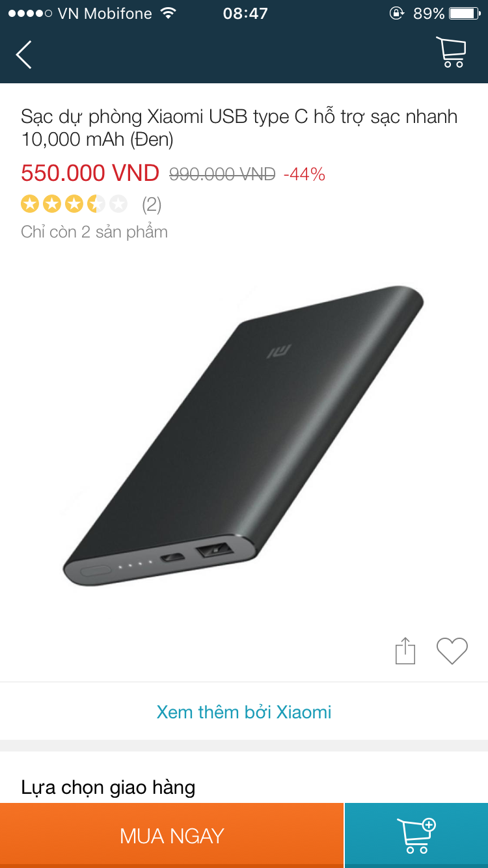488x868 pixels.
Task: Tap the 550.000 VND price
Action: click(90, 173)
